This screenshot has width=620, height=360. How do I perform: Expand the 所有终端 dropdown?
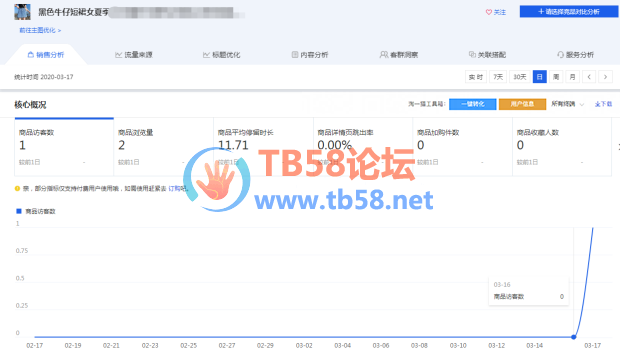[x=567, y=104]
